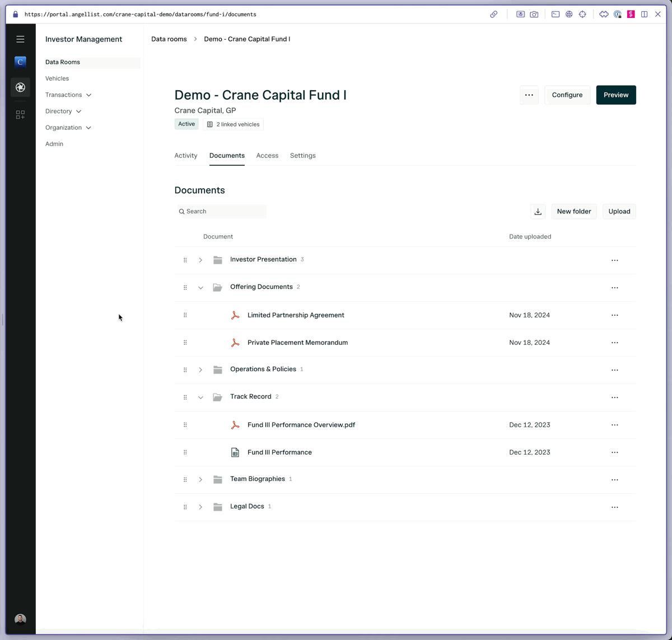Open data room more options next to Configure

[x=529, y=95]
